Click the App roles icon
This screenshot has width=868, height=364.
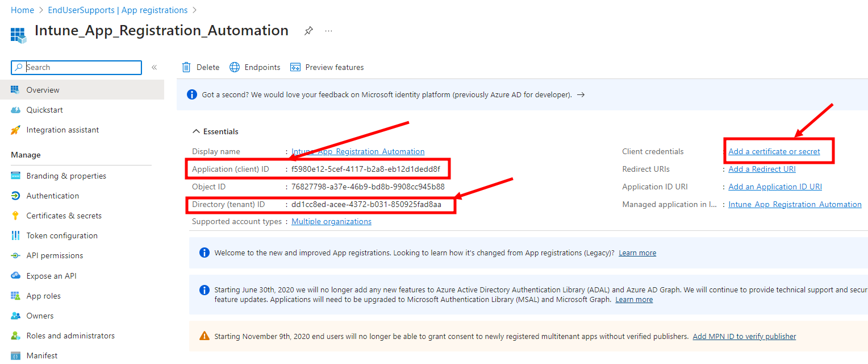coord(15,296)
